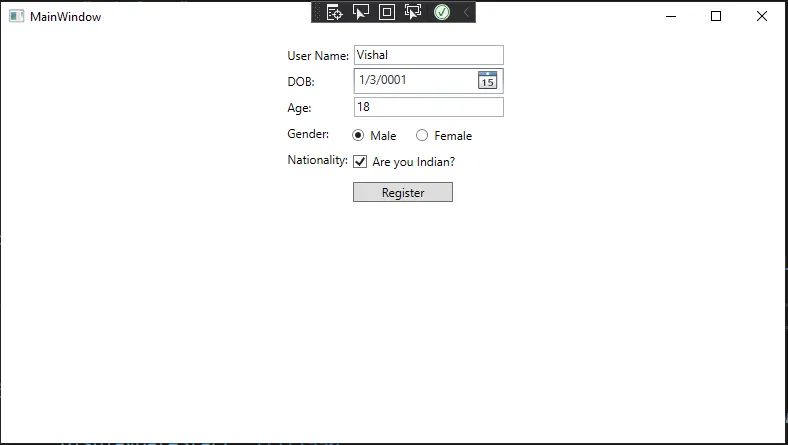Click the Age label
788x445 pixels.
coord(299,108)
